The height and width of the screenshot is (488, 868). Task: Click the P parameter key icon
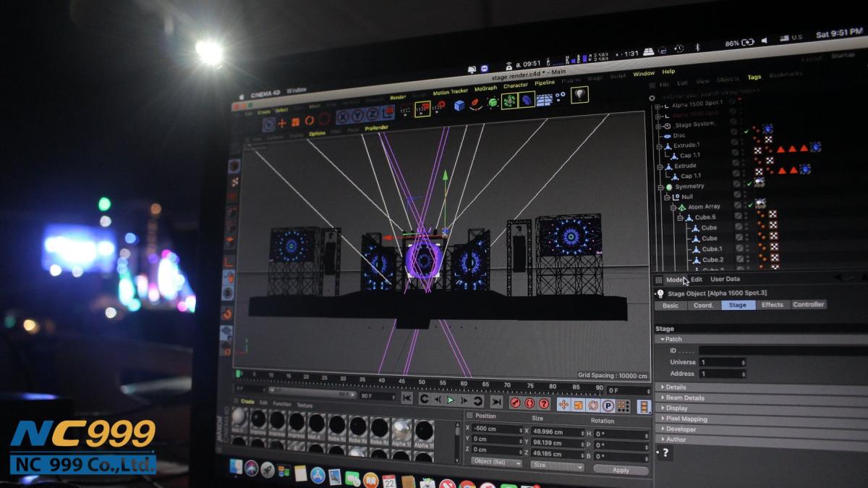click(x=608, y=405)
